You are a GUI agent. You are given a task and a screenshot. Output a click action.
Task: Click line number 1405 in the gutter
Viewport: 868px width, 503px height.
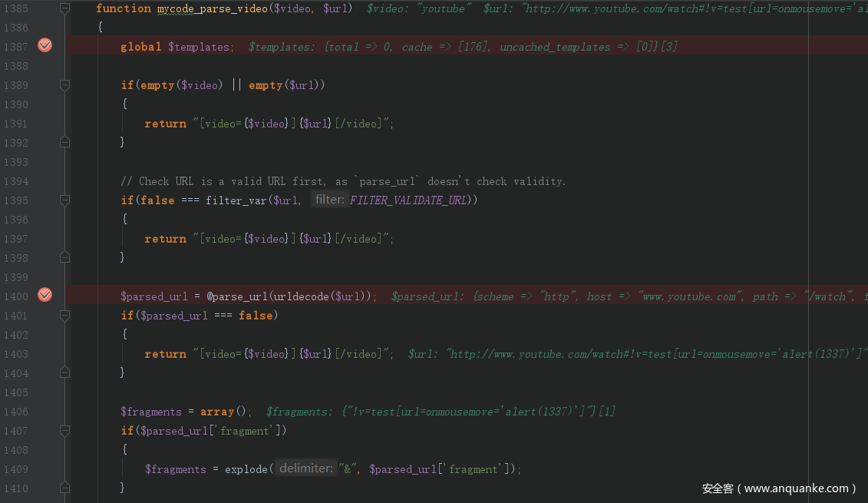pos(15,392)
